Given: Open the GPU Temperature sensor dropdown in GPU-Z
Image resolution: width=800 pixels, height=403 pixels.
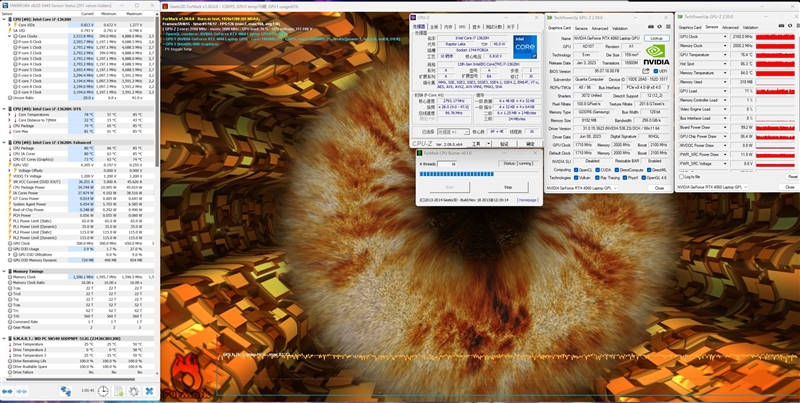Looking at the screenshot, I should (724, 55).
